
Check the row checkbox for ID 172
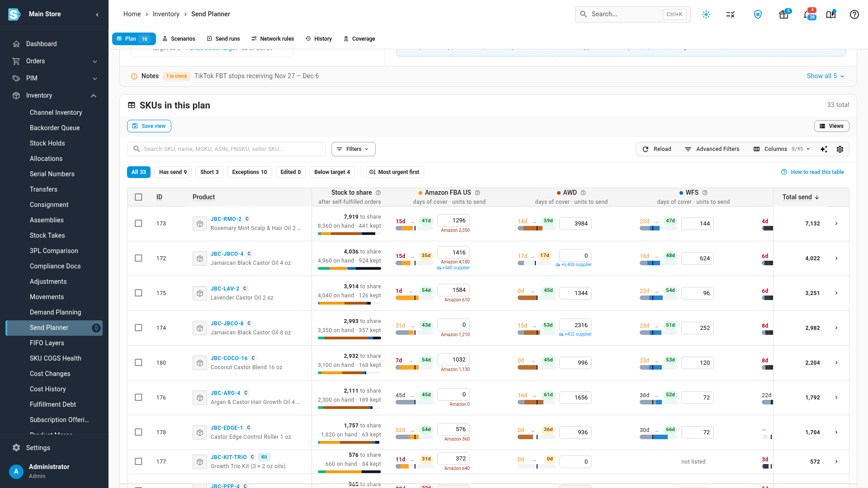(x=138, y=258)
